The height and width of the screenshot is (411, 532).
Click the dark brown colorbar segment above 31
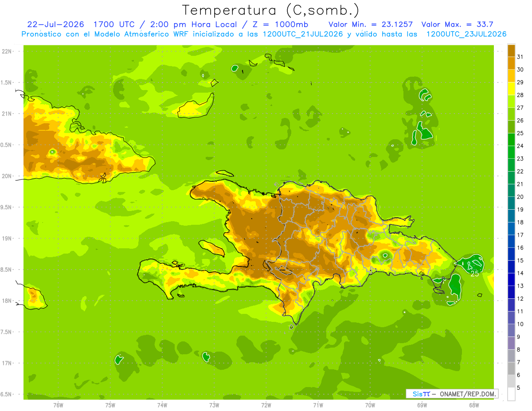click(511, 51)
